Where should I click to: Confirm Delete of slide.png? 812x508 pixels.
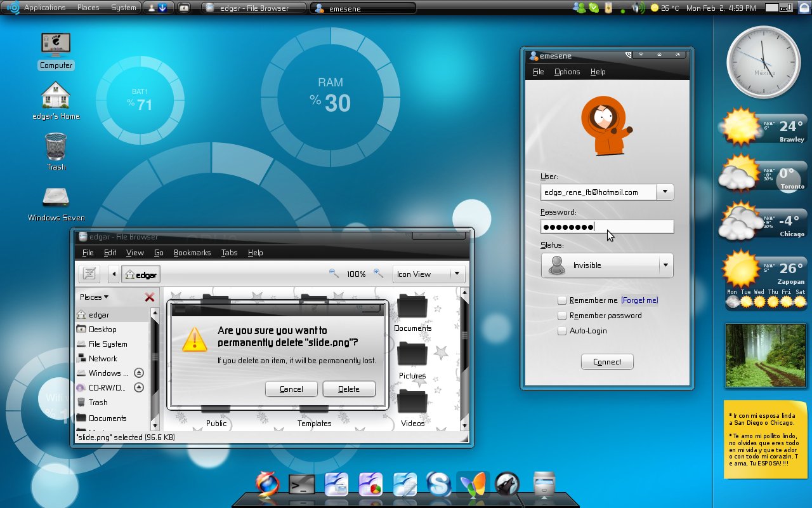tap(349, 389)
